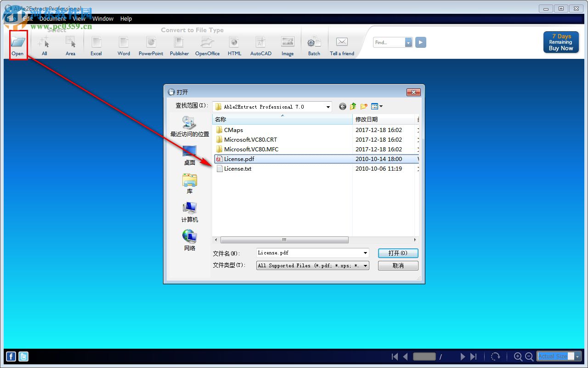588x368 pixels.
Task: Convert to Word icon
Action: click(x=124, y=42)
